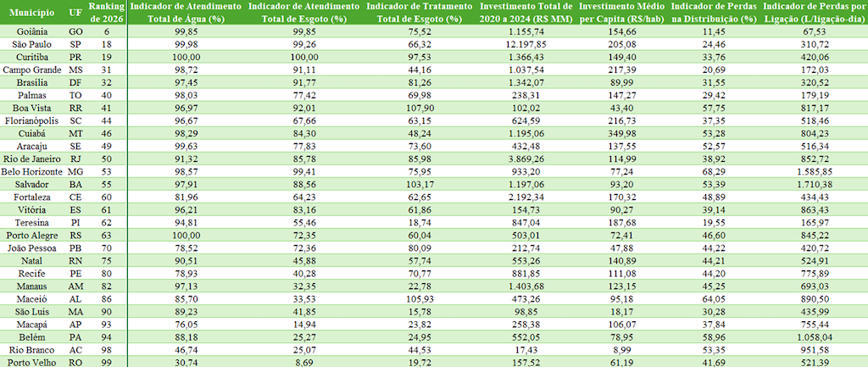
Task: Select Fortaleza investment value 2.192,34
Action: click(526, 197)
